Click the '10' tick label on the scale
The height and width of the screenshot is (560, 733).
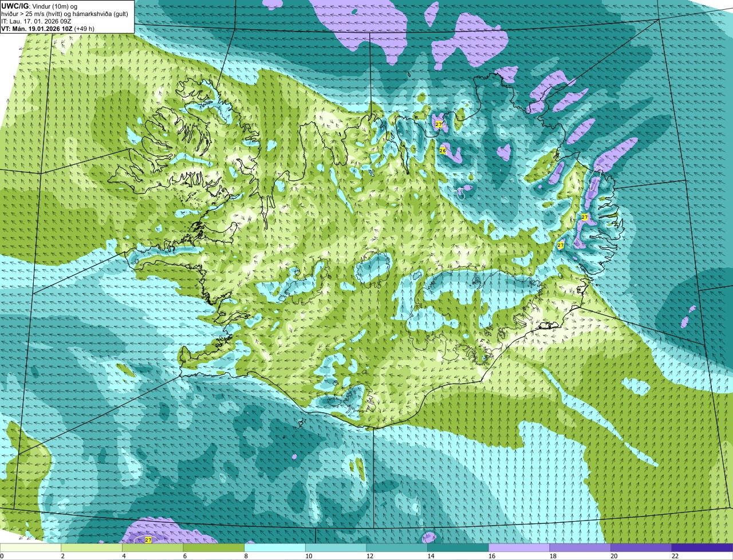tap(309, 556)
